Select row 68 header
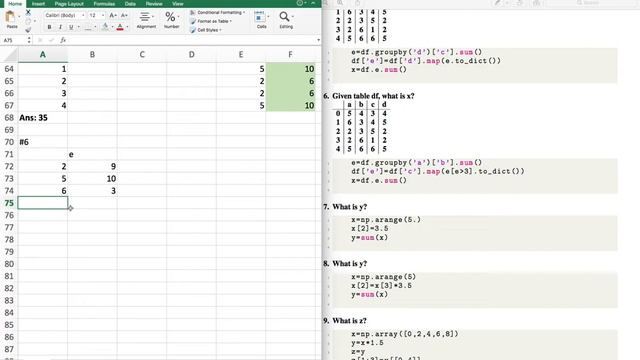Image resolution: width=640 pixels, height=360 pixels. coord(9,118)
